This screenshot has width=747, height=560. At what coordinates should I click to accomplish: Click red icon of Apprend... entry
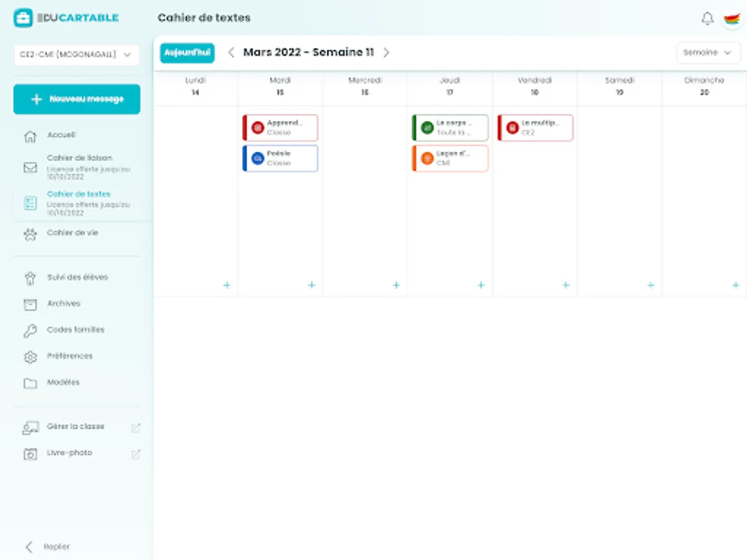coord(257,128)
